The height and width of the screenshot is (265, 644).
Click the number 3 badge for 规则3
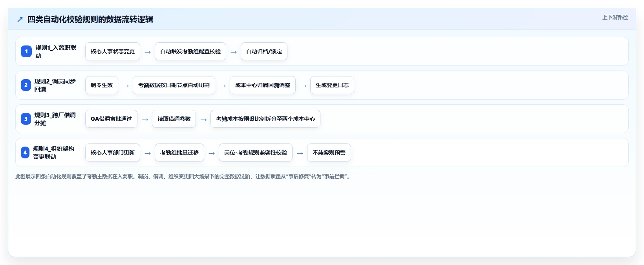pos(26,119)
